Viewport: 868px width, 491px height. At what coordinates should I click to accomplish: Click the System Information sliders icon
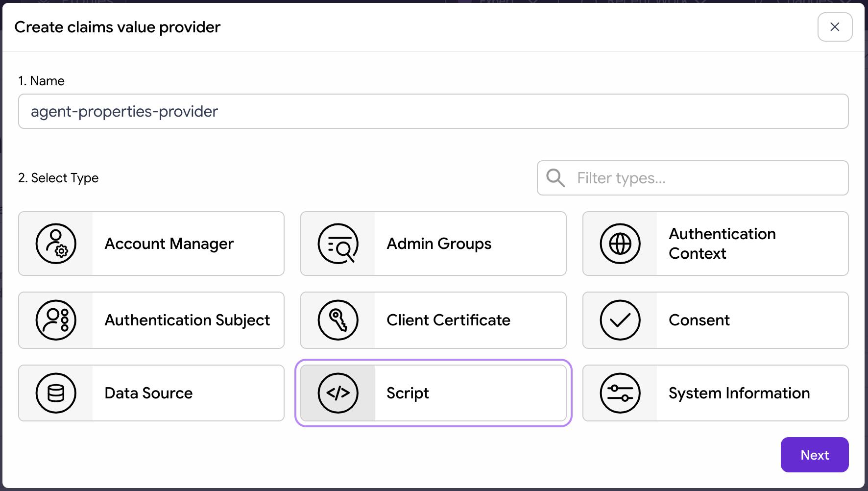click(620, 393)
